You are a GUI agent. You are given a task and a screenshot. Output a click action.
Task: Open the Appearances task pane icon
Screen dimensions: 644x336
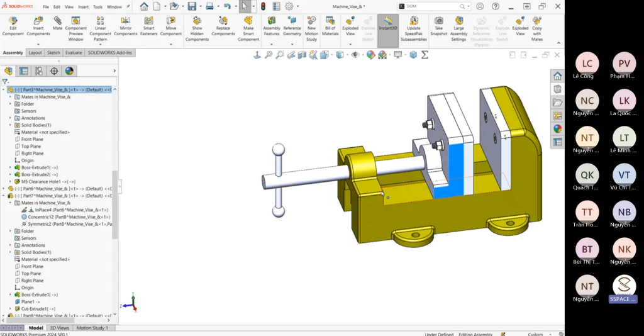click(557, 129)
